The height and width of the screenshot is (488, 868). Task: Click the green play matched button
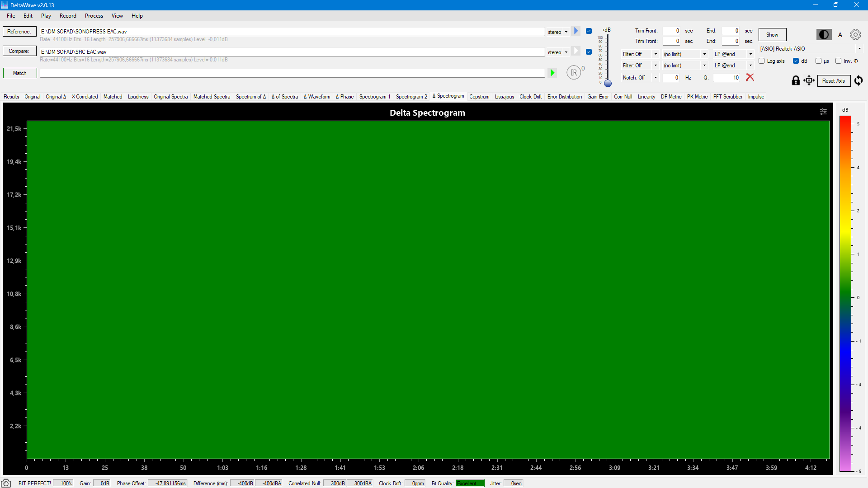552,73
